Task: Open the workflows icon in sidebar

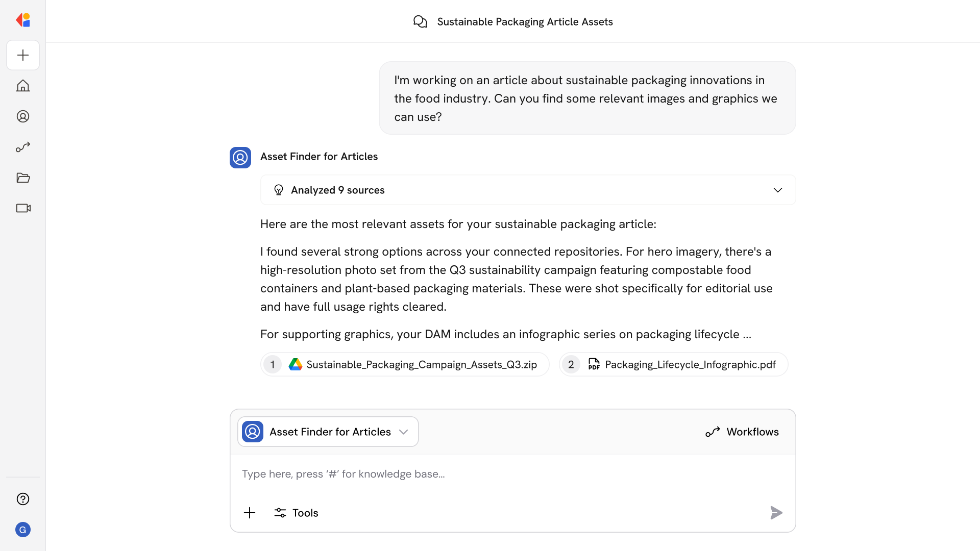Action: (23, 147)
